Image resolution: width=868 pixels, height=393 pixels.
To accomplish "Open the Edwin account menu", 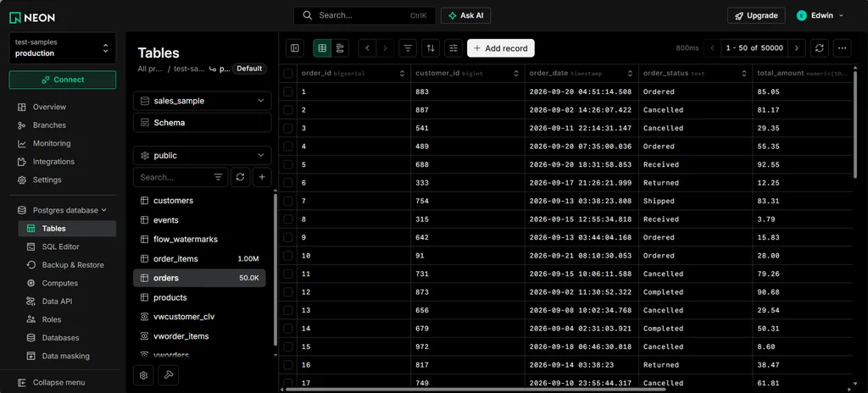I will pyautogui.click(x=821, y=15).
